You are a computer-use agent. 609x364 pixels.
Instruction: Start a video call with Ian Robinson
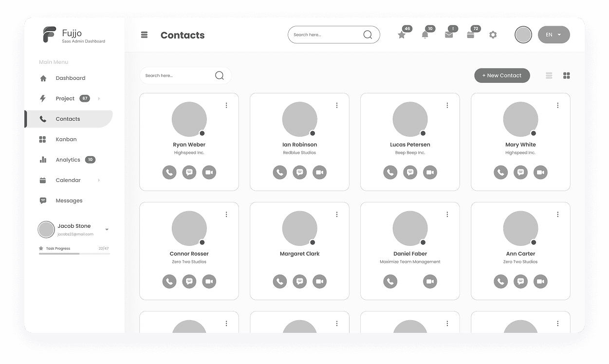click(x=319, y=172)
